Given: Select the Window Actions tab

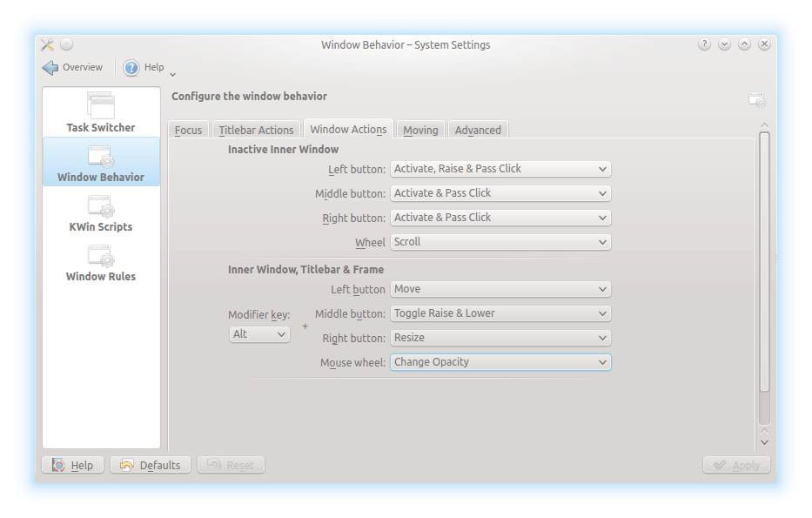Looking at the screenshot, I should (x=348, y=129).
